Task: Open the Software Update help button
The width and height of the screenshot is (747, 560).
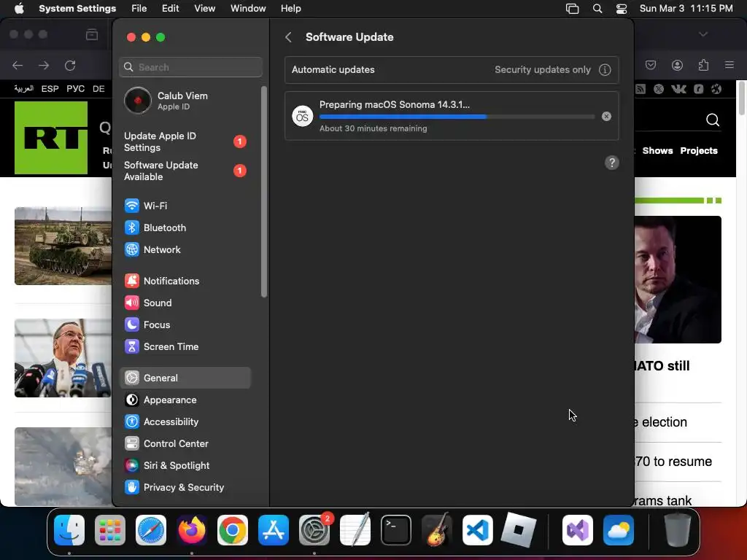Action: [x=612, y=163]
